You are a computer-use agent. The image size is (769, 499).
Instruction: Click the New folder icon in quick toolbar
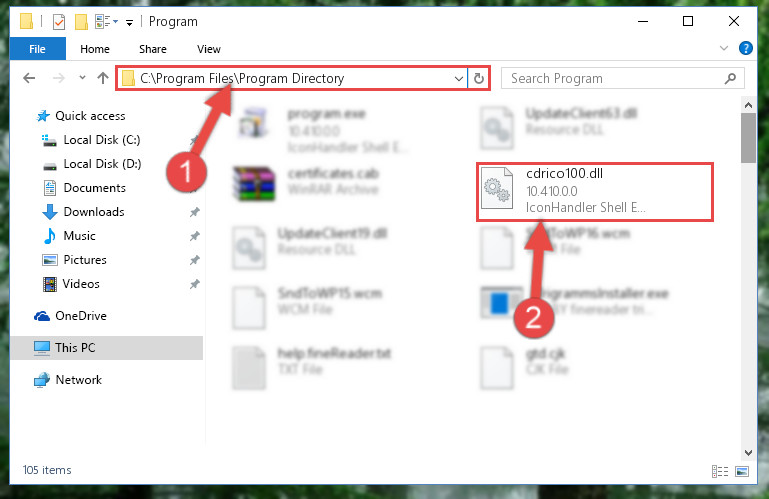pos(81,22)
